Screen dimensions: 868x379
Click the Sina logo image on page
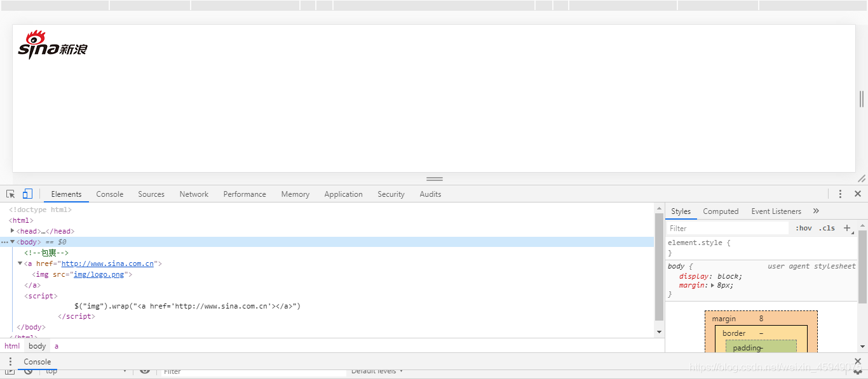tap(52, 45)
